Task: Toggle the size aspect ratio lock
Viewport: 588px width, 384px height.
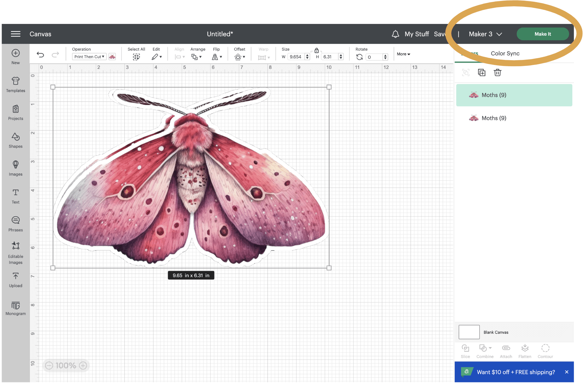Action: pyautogui.click(x=316, y=50)
